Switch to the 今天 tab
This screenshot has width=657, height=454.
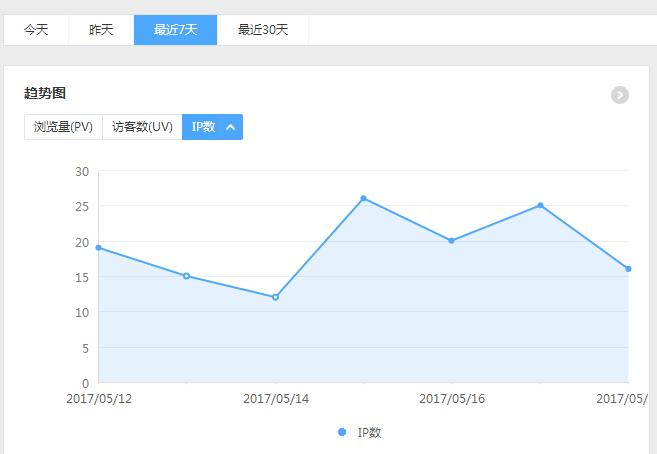pyautogui.click(x=36, y=30)
